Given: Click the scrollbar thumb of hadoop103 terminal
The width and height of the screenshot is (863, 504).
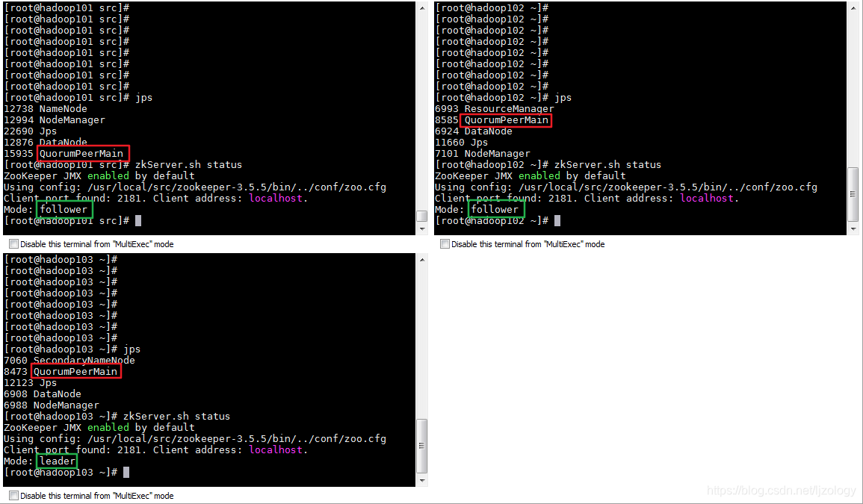Looking at the screenshot, I should point(422,446).
